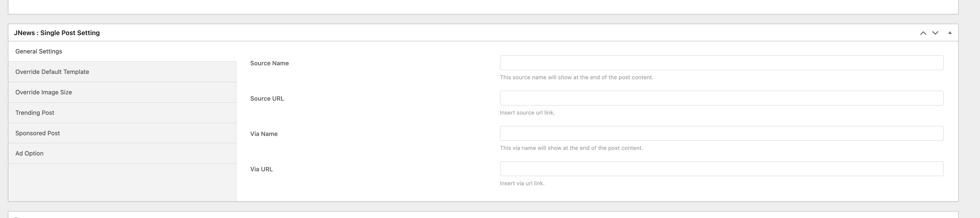Click the Via URL label

[261, 169]
